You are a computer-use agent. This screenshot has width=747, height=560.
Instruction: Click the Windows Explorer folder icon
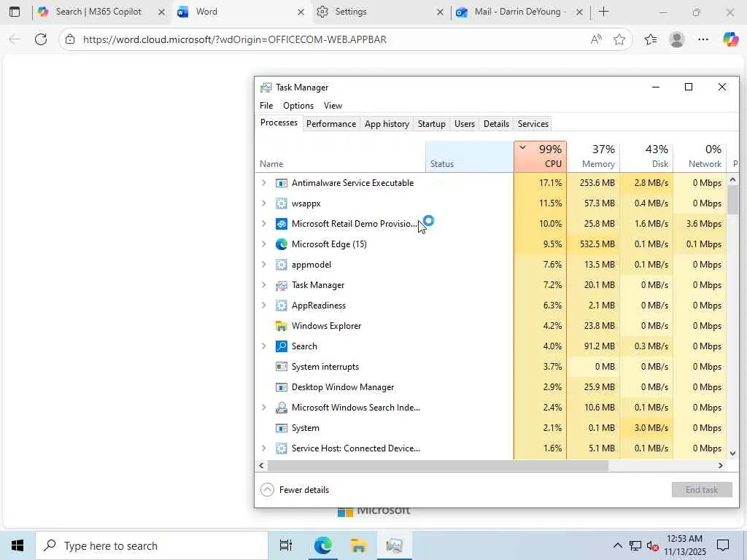pyautogui.click(x=282, y=326)
